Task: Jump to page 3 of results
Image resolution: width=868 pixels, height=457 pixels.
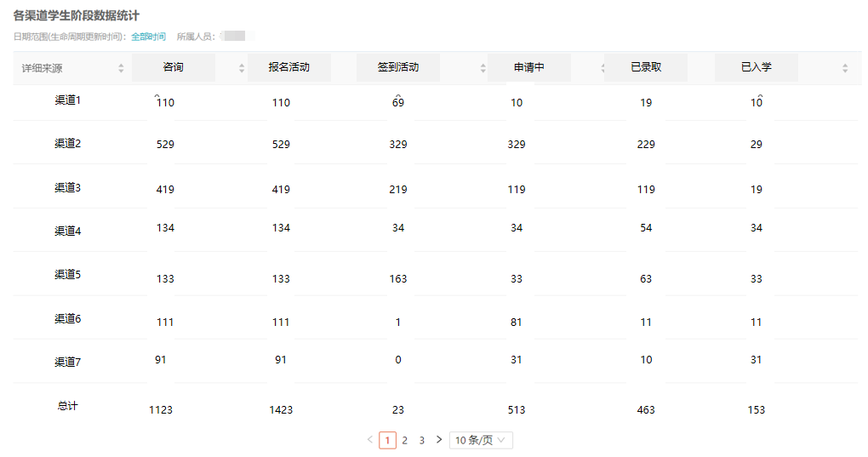Action: click(x=422, y=440)
